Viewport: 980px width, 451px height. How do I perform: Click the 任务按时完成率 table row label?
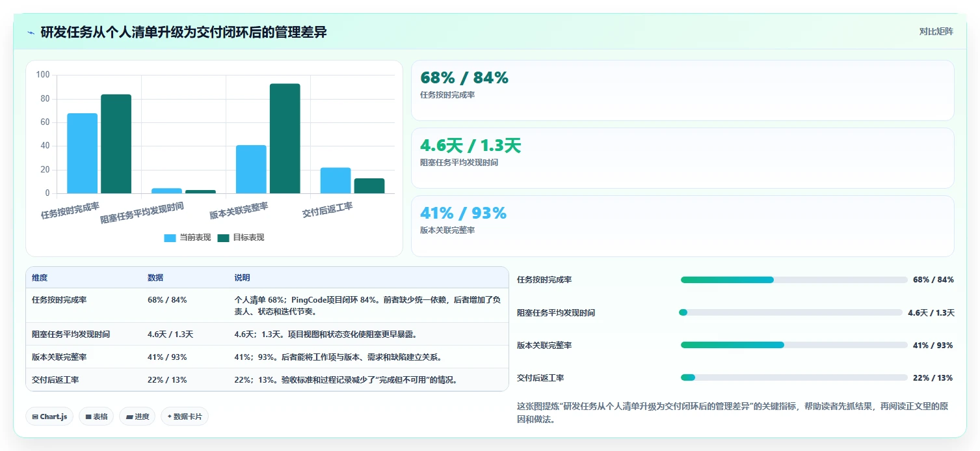59,300
